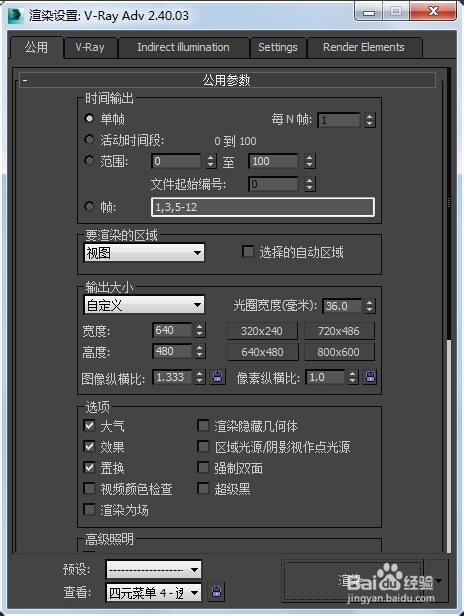Click the 光圈宽度 spinner arrows
The width and height of the screenshot is (464, 616).
[369, 306]
